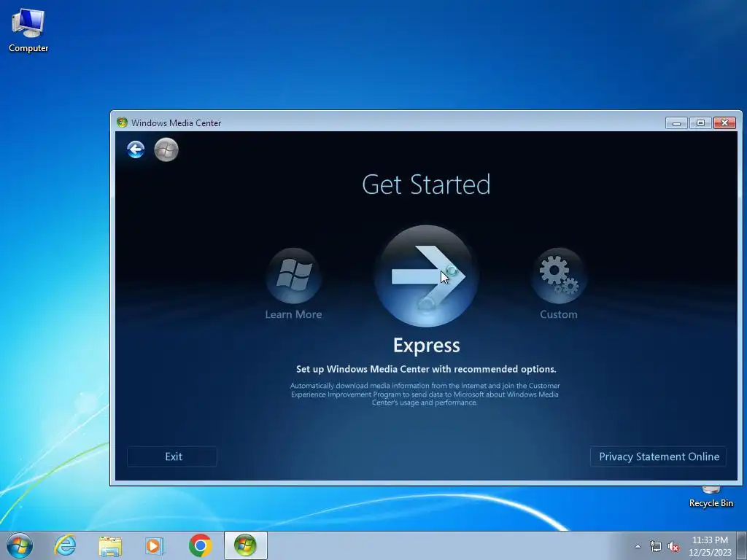This screenshot has width=747, height=560.
Task: Open Privacy Statement Online
Action: [659, 456]
